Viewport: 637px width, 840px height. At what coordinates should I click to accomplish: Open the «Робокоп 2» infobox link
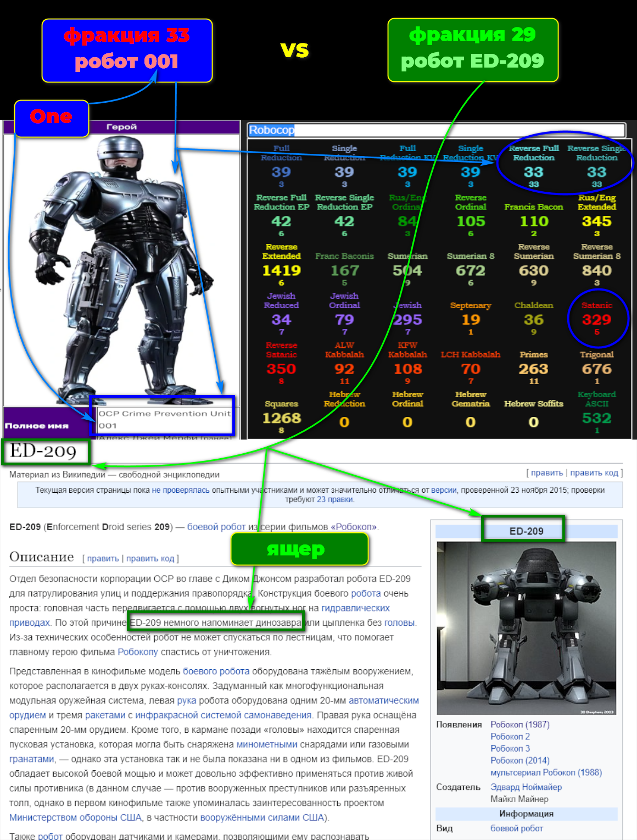[x=510, y=737]
